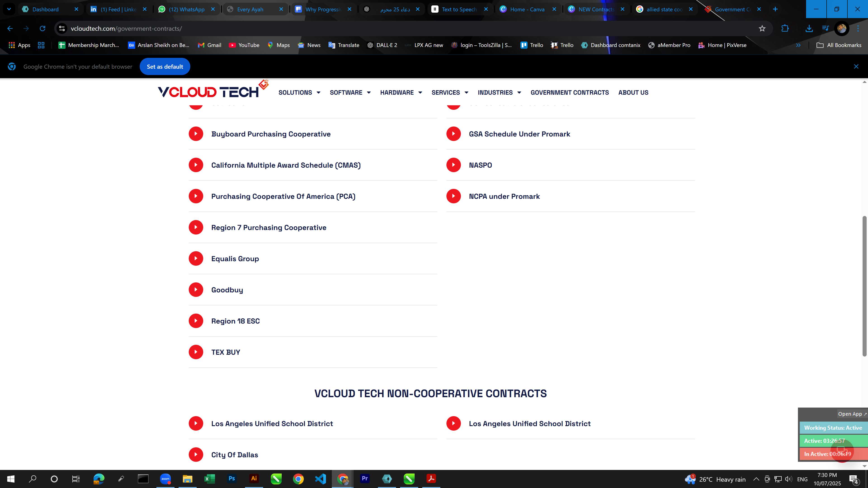Open the Chrome downloads icon
868x488 pixels.
tap(809, 29)
